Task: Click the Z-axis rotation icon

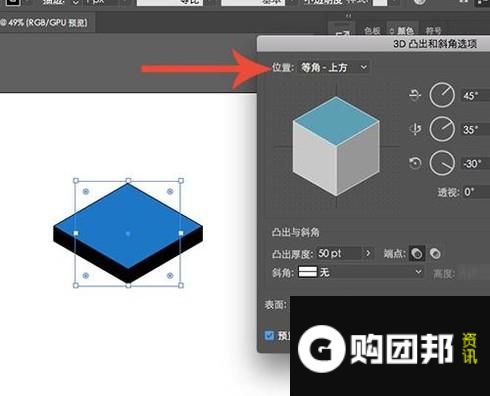Action: 415,163
